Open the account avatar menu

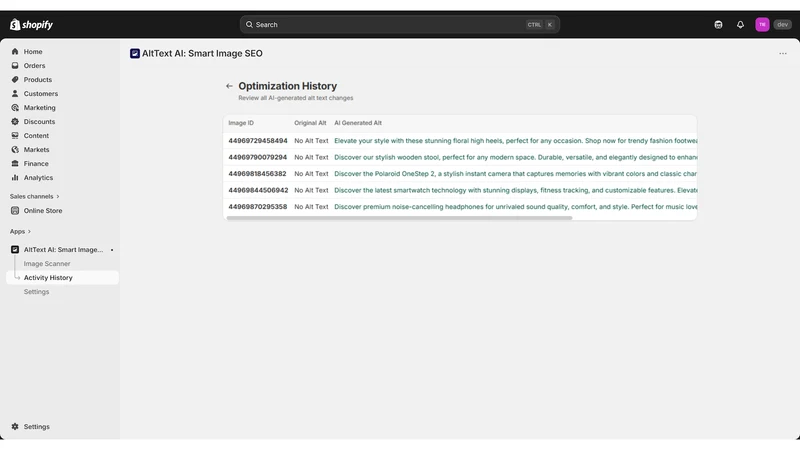point(762,24)
